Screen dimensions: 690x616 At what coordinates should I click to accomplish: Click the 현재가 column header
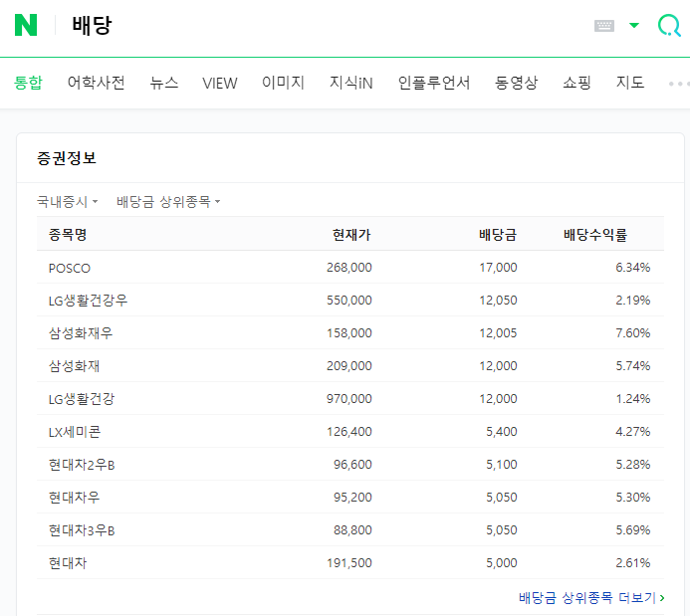tap(351, 234)
